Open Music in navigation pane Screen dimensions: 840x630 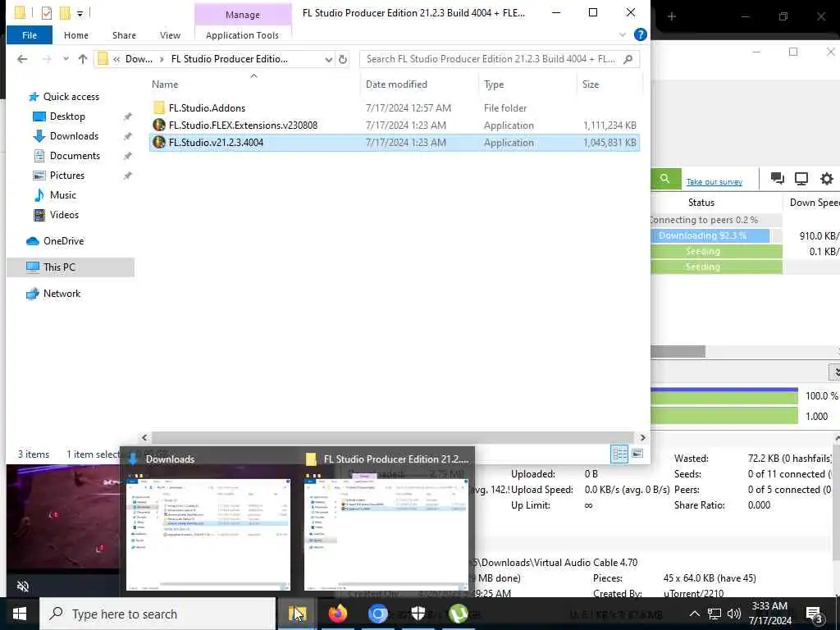[x=62, y=195]
